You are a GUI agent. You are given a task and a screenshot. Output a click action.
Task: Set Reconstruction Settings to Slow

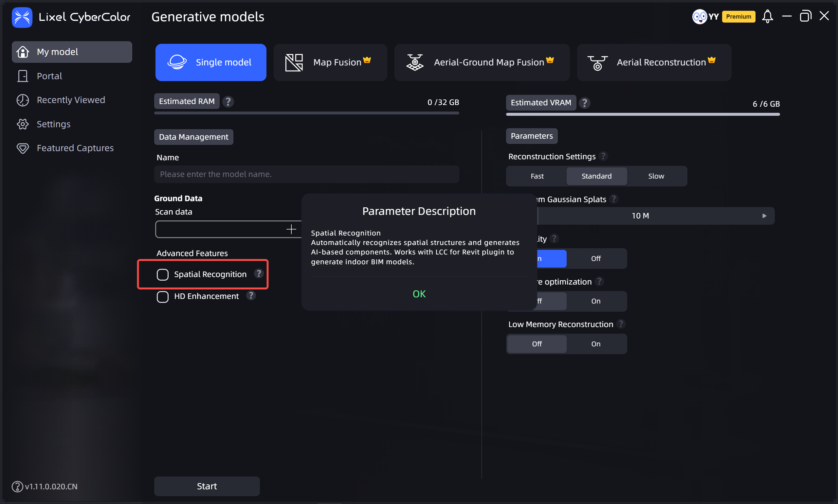pyautogui.click(x=656, y=176)
